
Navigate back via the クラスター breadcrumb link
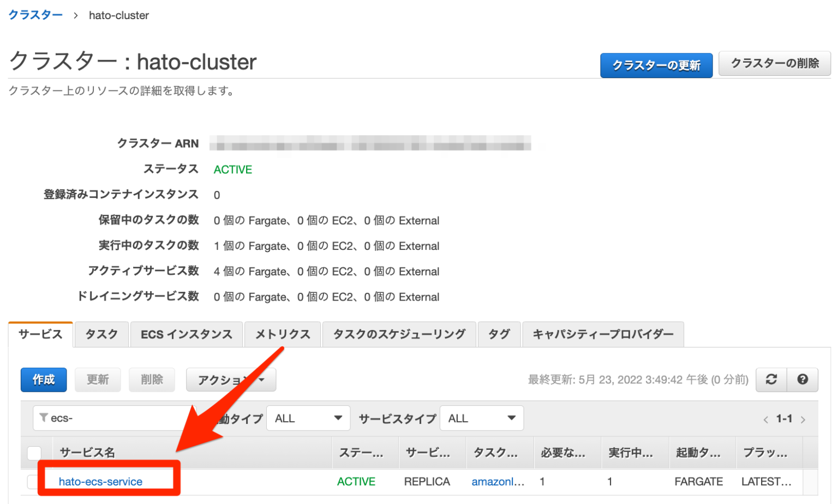[x=35, y=15]
